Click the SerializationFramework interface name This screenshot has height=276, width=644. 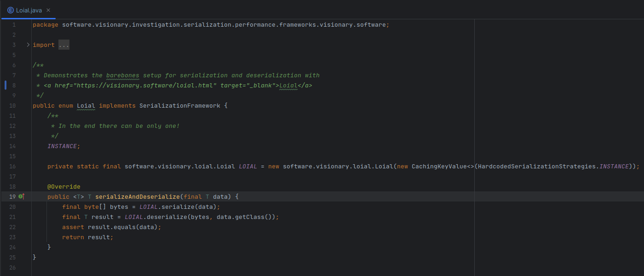coord(179,106)
